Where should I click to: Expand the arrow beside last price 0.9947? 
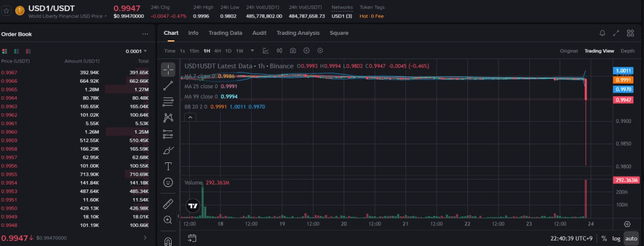coord(145,237)
